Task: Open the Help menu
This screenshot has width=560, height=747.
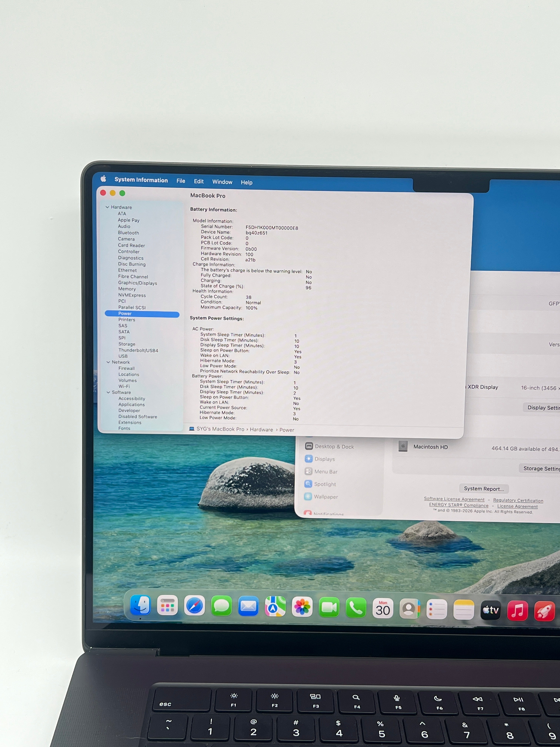Action: tap(246, 182)
